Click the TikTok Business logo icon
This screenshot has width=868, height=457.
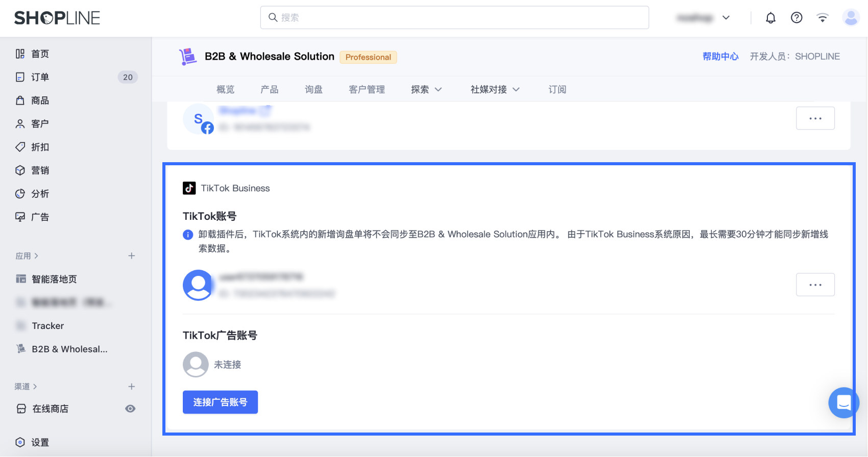click(x=189, y=188)
